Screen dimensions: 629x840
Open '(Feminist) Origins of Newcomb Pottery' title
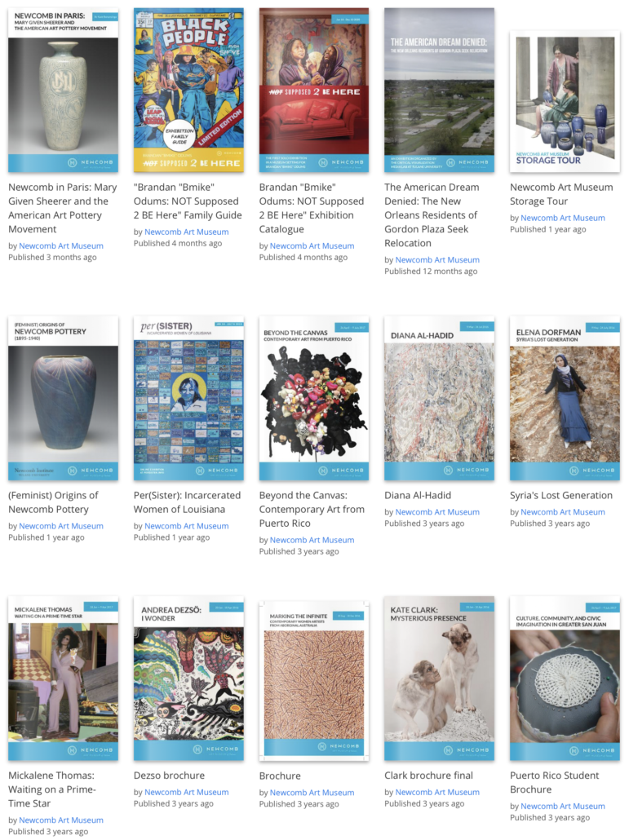(53, 502)
